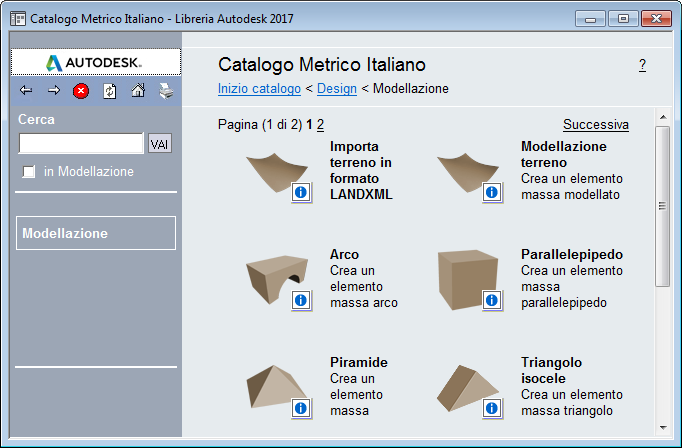
Task: Select the Parallelepipedo box thumbnail
Action: [468, 279]
